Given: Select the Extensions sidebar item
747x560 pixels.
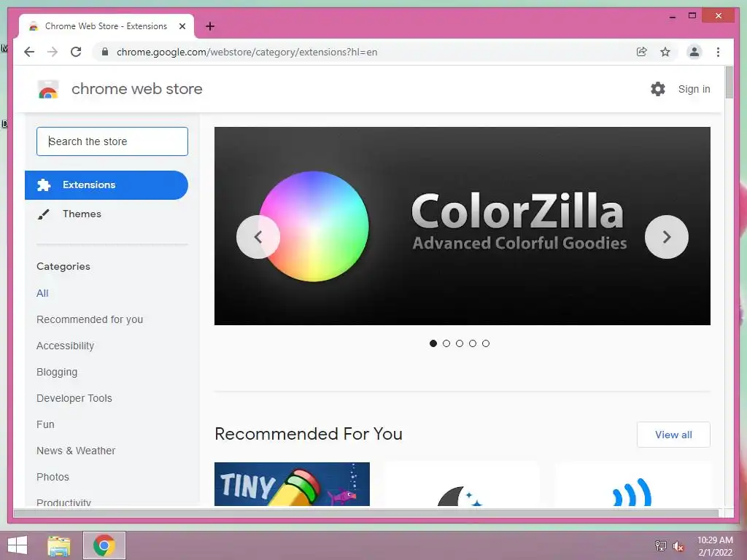Looking at the screenshot, I should pyautogui.click(x=107, y=184).
